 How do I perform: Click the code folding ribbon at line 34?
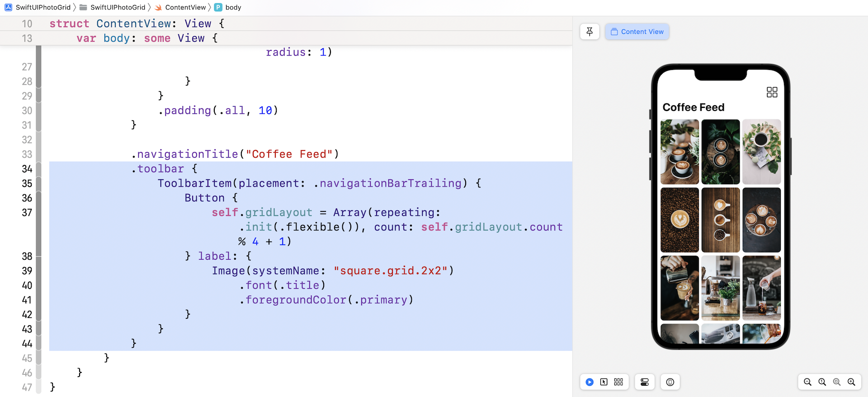38,169
